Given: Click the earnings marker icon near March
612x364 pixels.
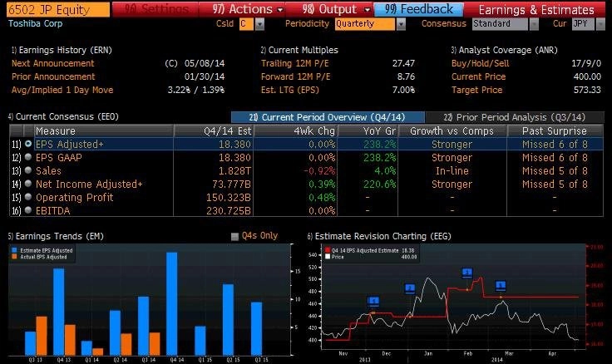Looking at the screenshot, I should [501, 286].
